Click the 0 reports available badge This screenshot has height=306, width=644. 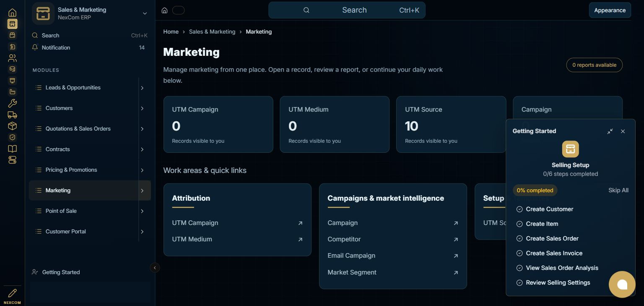pos(594,65)
